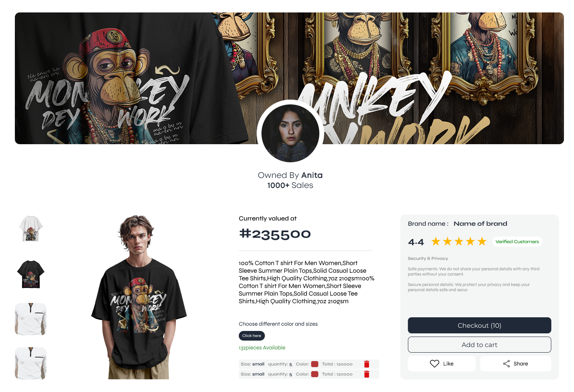Screen dimensions: 574x392
Task: Open color and size options with Click here
Action: click(x=251, y=336)
